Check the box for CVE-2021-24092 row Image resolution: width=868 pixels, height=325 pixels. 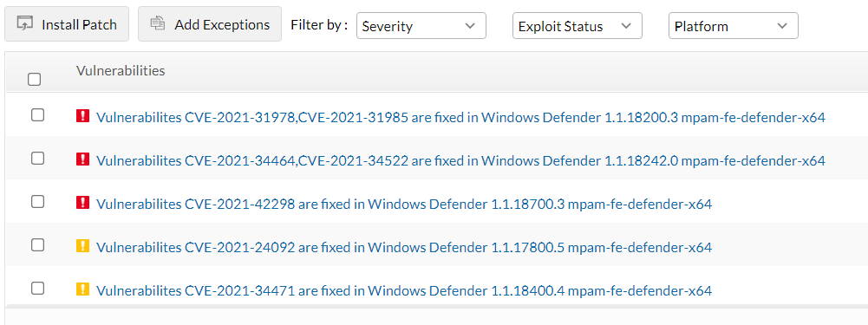pyautogui.click(x=37, y=244)
